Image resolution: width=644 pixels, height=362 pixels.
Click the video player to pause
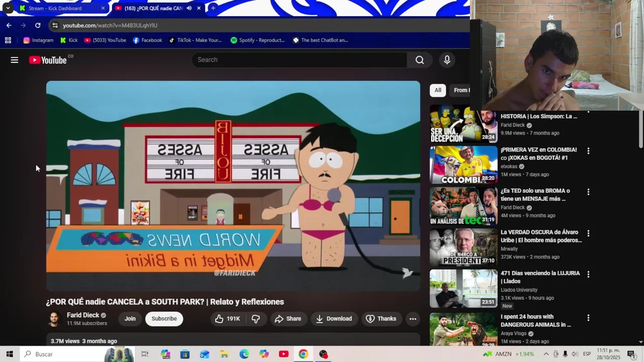233,186
